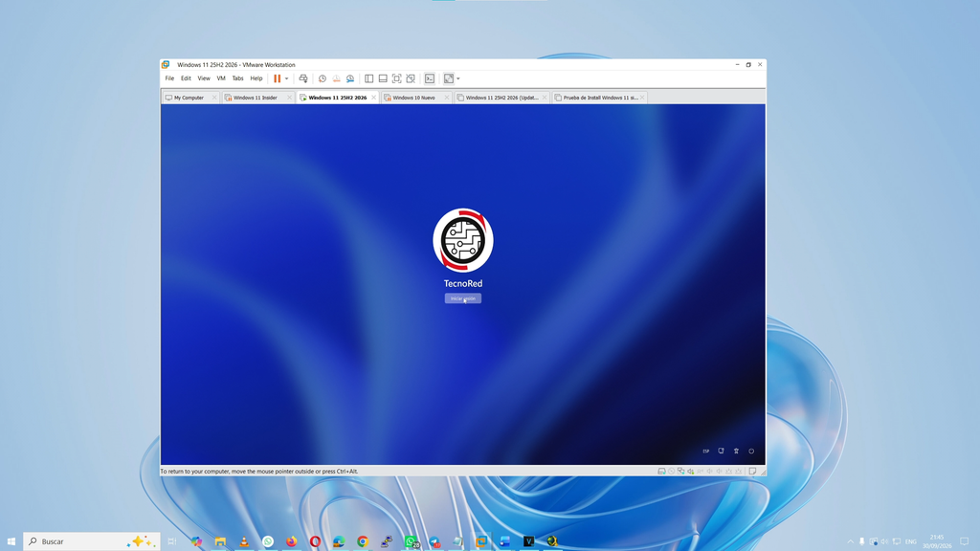Close the Windows 10 Nuevo tab
This screenshot has width=980, height=551.
click(446, 98)
